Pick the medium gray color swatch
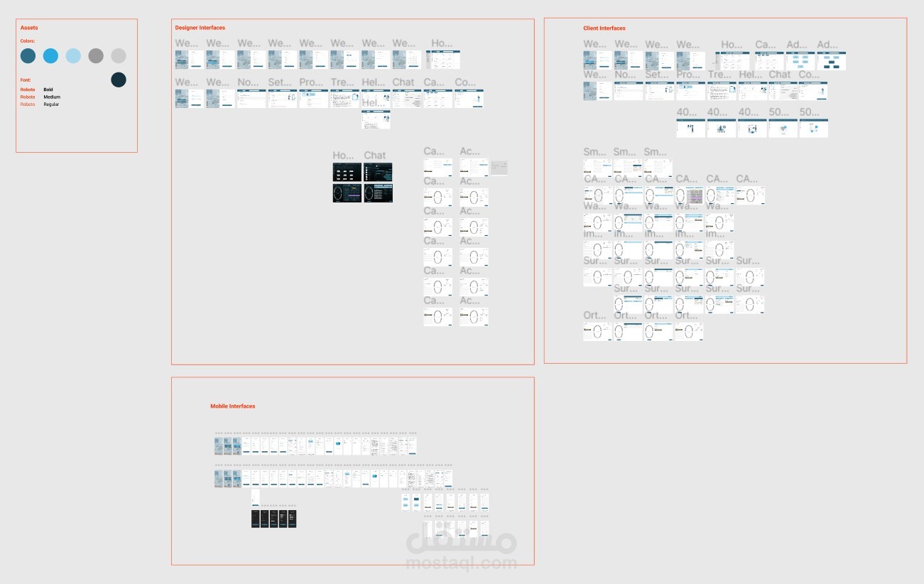This screenshot has height=584, width=924. pos(96,55)
